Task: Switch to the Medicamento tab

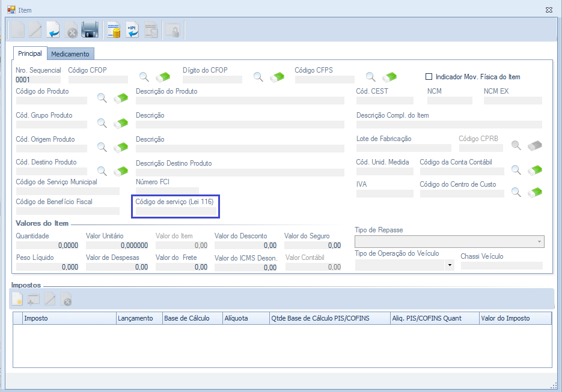Action: click(70, 54)
